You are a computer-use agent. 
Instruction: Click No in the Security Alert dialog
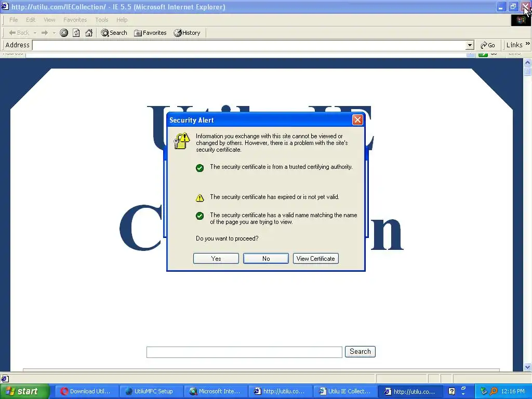(x=266, y=259)
